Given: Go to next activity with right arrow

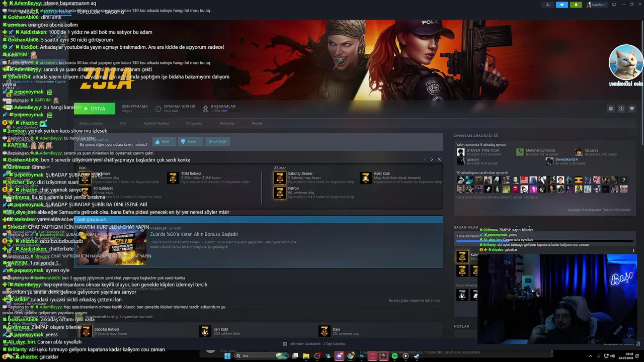Looking at the screenshot, I should tap(431, 159).
